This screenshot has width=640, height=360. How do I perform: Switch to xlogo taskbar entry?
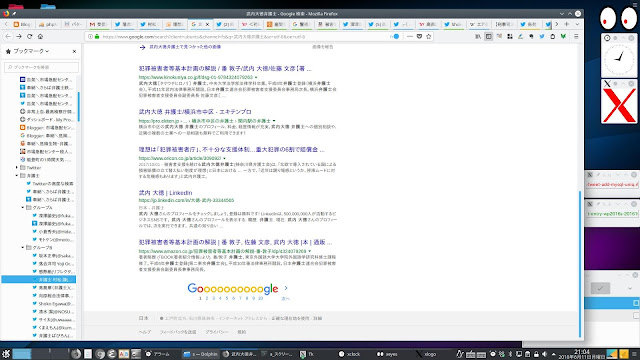tap(426, 354)
